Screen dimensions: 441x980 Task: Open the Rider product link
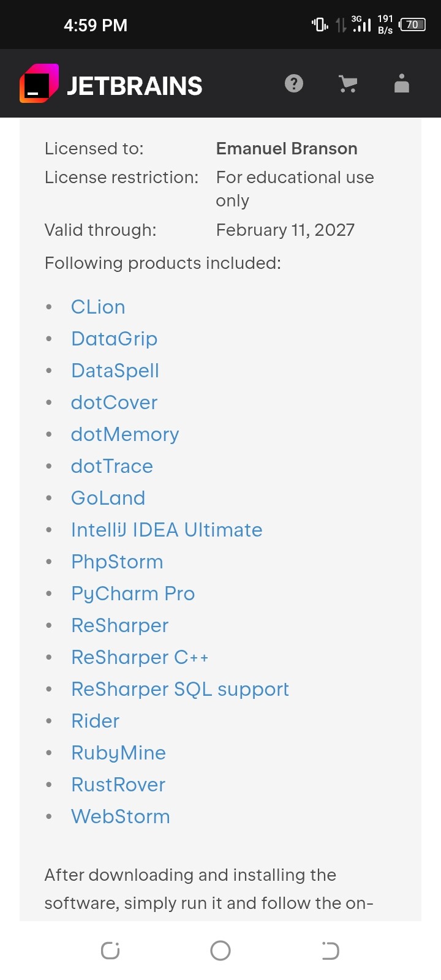click(95, 721)
